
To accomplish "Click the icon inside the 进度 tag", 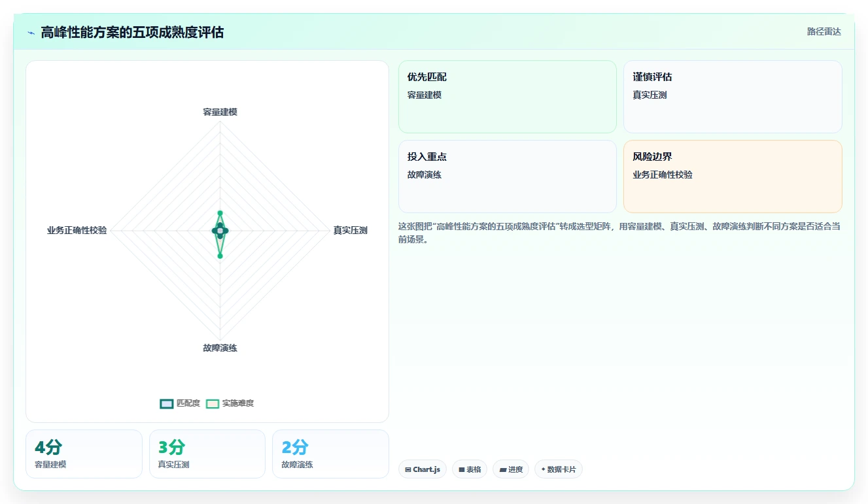I will [x=502, y=469].
